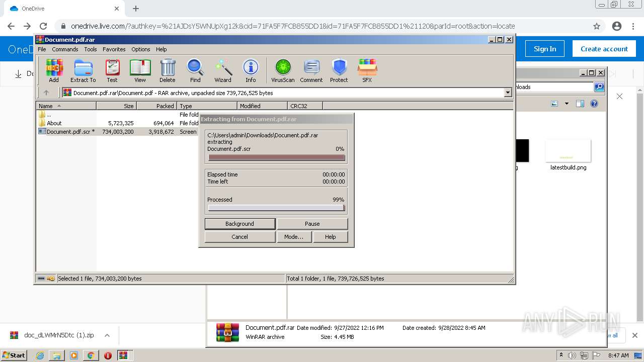The width and height of the screenshot is (644, 362).
Task: Open downloaded doc_dLWMrN5Dtc (1).zip item
Action: [x=59, y=335]
